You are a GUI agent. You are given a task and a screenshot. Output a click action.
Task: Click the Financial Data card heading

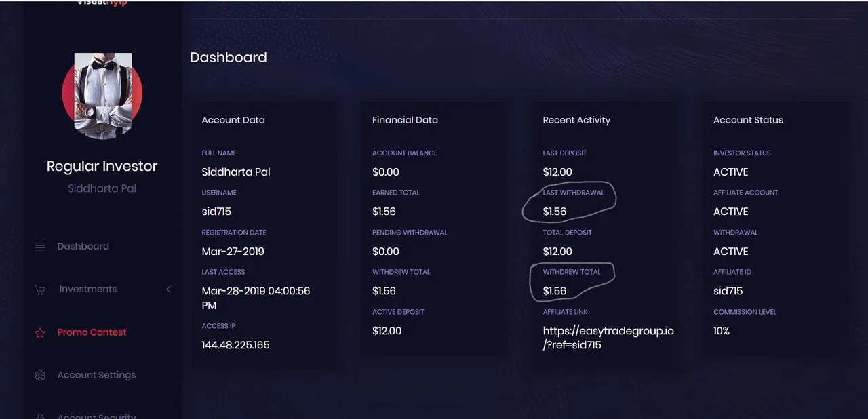pos(405,120)
